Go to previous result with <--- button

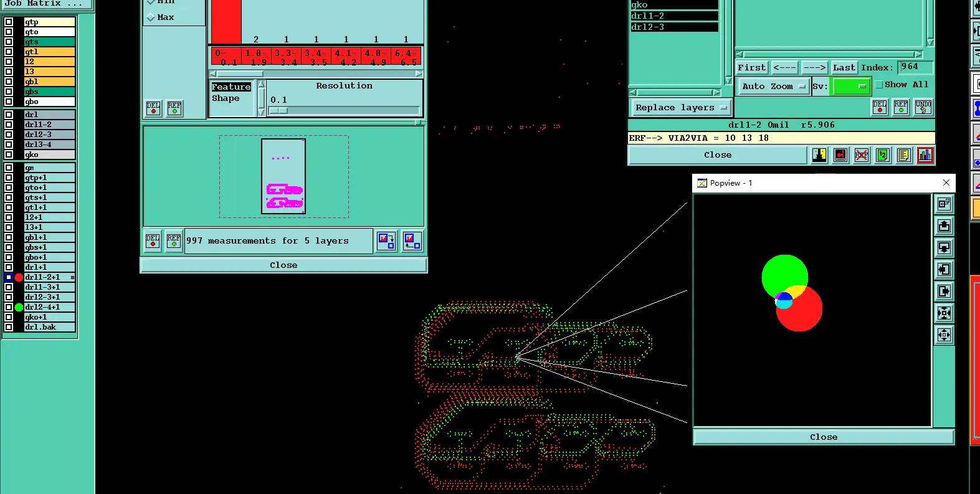point(784,68)
